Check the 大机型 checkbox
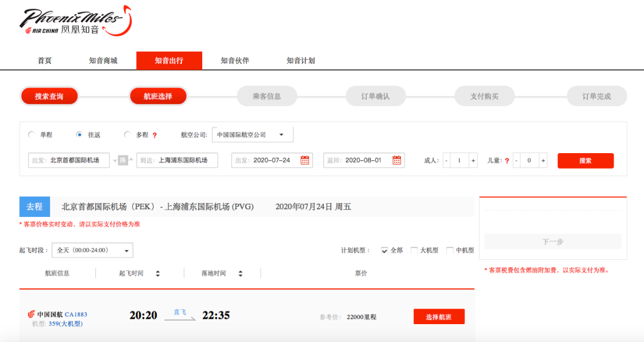This screenshot has width=644, height=342. click(x=414, y=250)
